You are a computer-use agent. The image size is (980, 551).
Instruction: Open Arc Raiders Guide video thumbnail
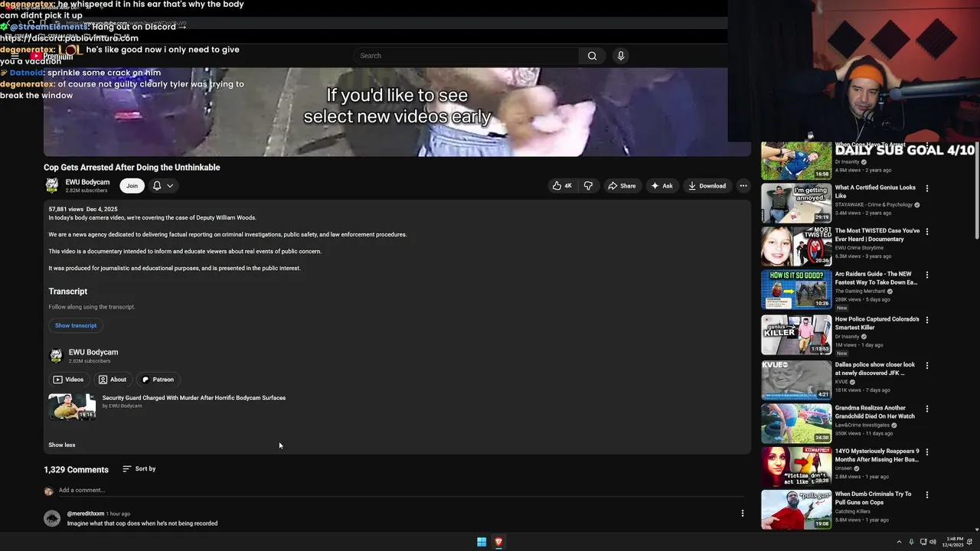(x=796, y=290)
